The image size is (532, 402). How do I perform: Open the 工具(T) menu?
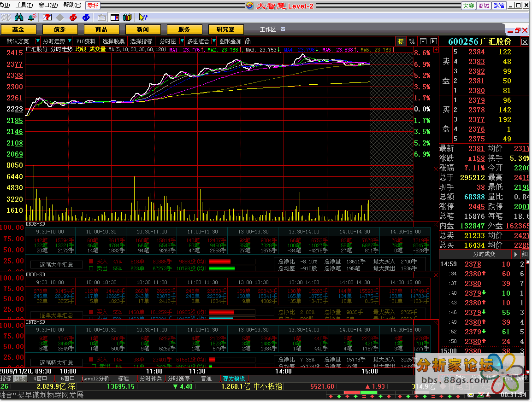pos(24,5)
